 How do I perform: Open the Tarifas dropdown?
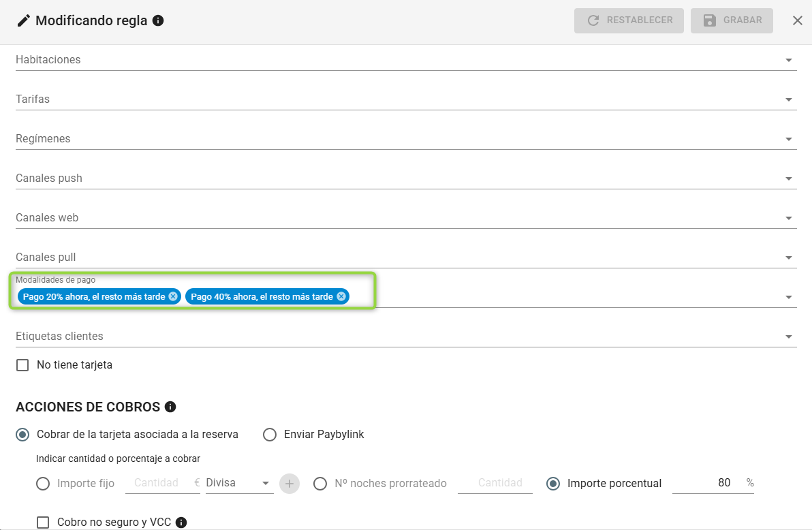click(789, 99)
